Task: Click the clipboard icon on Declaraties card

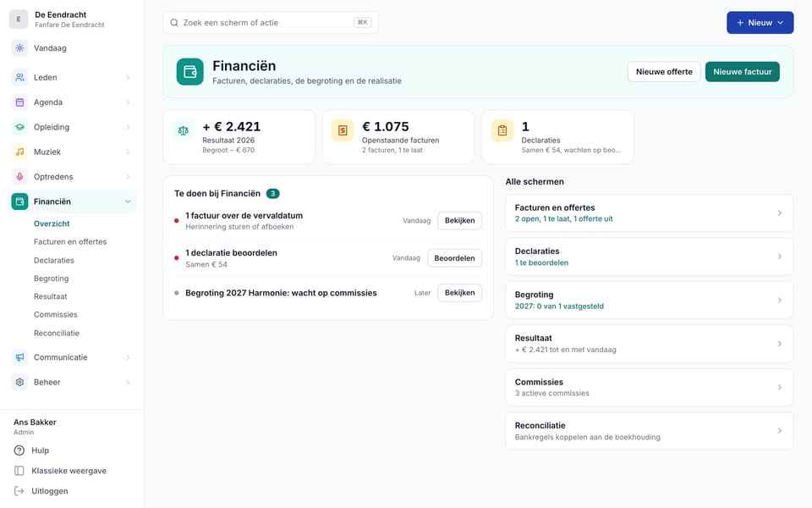Action: (502, 130)
